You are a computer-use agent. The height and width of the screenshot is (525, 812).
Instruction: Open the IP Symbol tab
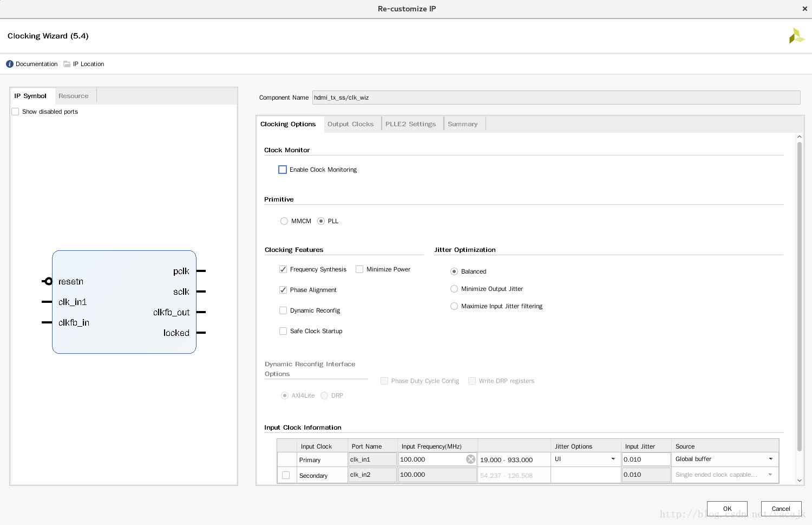31,96
